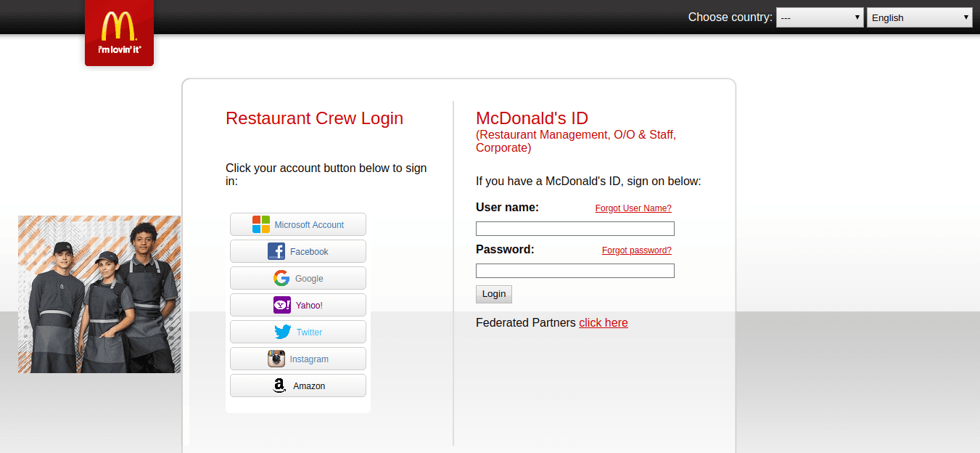
Task: Click the Facebook logo icon
Action: pos(276,251)
